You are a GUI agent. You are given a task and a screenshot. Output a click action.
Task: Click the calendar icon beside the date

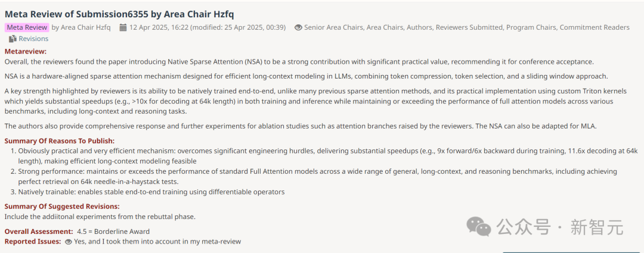point(123,27)
